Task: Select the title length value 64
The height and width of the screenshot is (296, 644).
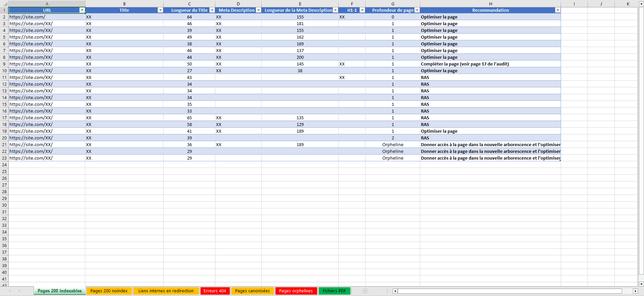Action: pos(189,17)
